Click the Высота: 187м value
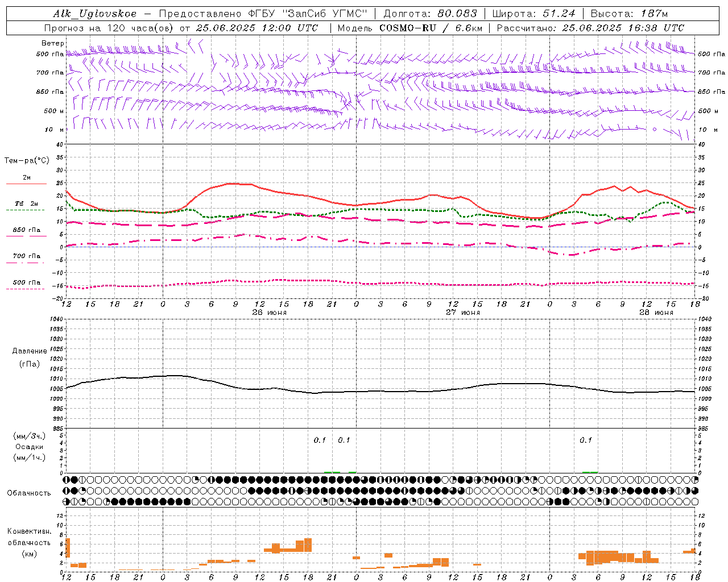728x582 pixels. [x=628, y=14]
